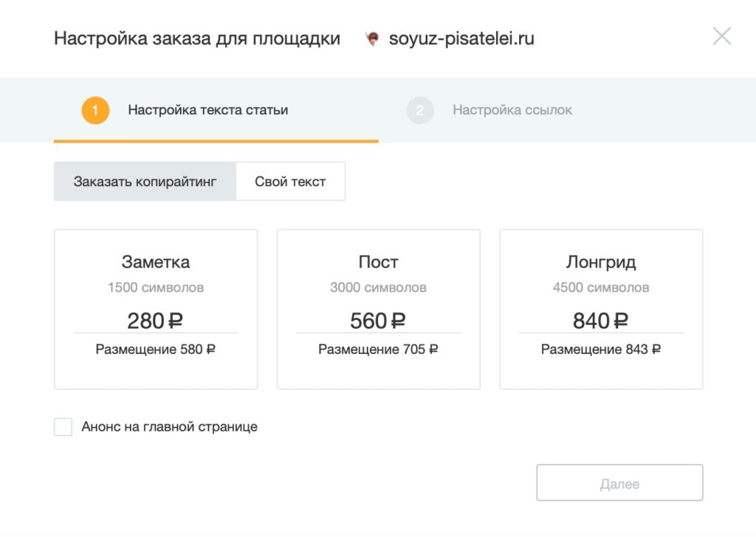Click the 3000 символов label on Пост card
Screen dimensions: 756x537
click(x=378, y=288)
